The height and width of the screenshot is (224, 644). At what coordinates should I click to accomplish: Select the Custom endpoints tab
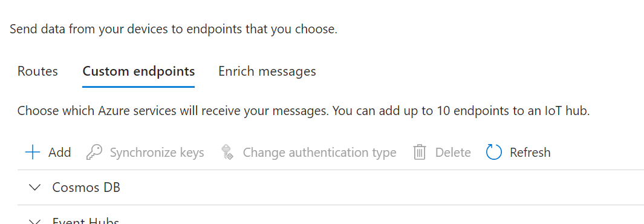point(138,71)
